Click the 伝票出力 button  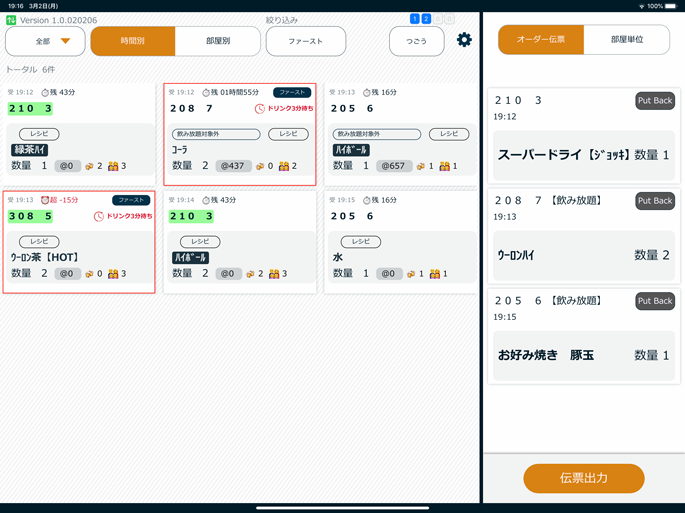pyautogui.click(x=584, y=478)
